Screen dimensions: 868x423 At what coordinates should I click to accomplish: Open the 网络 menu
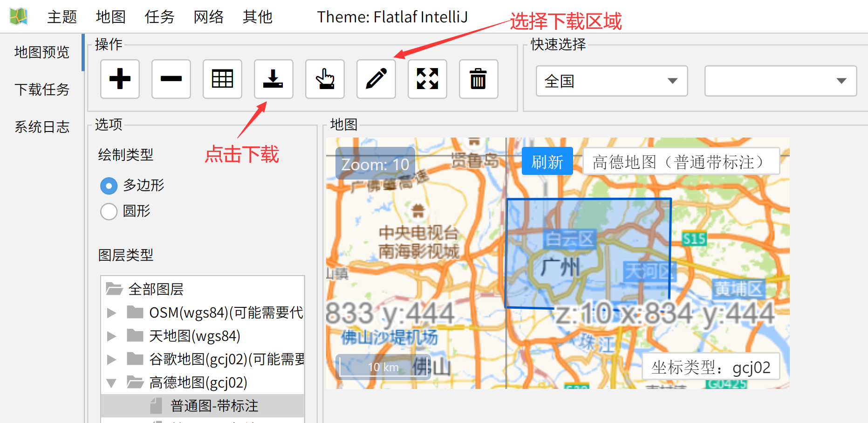[x=209, y=17]
